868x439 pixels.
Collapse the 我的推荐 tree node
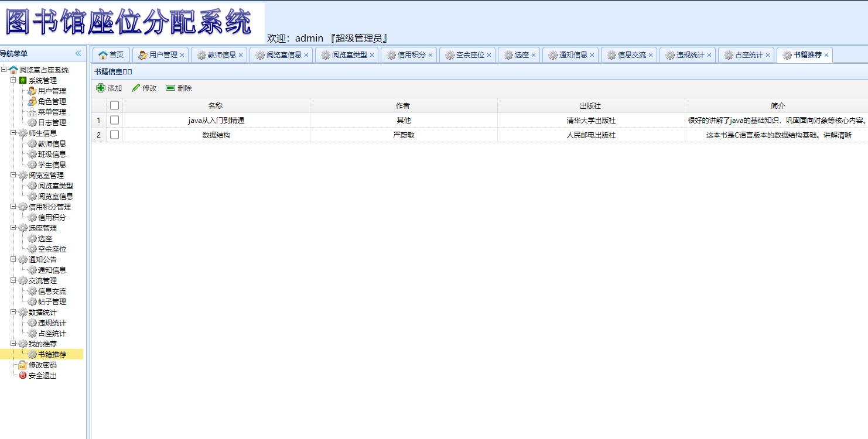coord(13,344)
